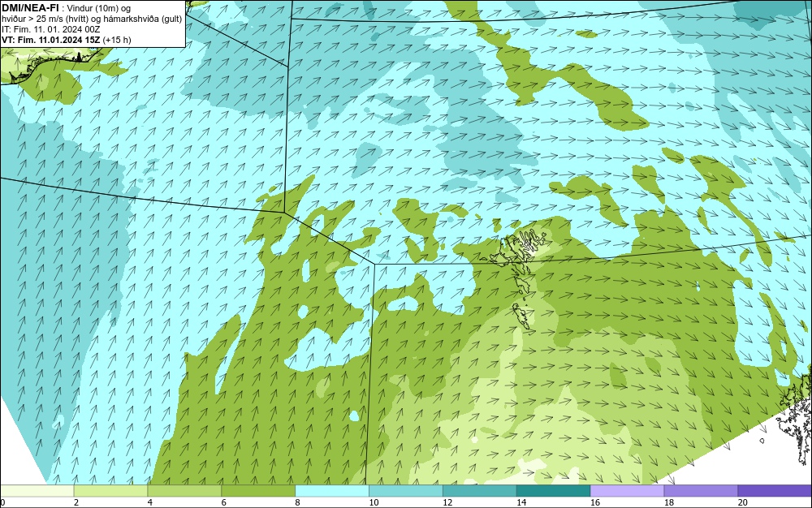Click the '8' tick label on the colorbar
The height and width of the screenshot is (508, 812).
297,502
